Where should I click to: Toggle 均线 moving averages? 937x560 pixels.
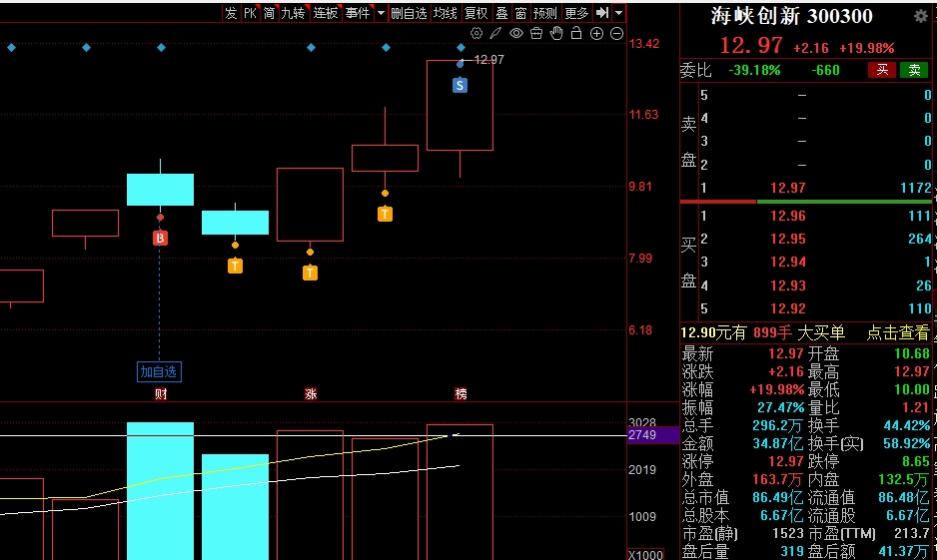point(446,13)
